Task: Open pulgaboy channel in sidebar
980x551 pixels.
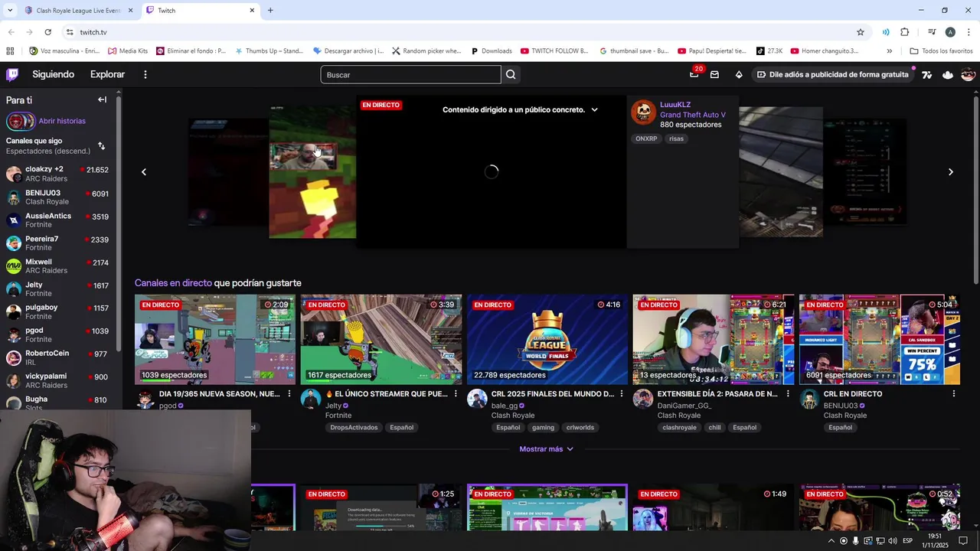Action: (x=58, y=311)
